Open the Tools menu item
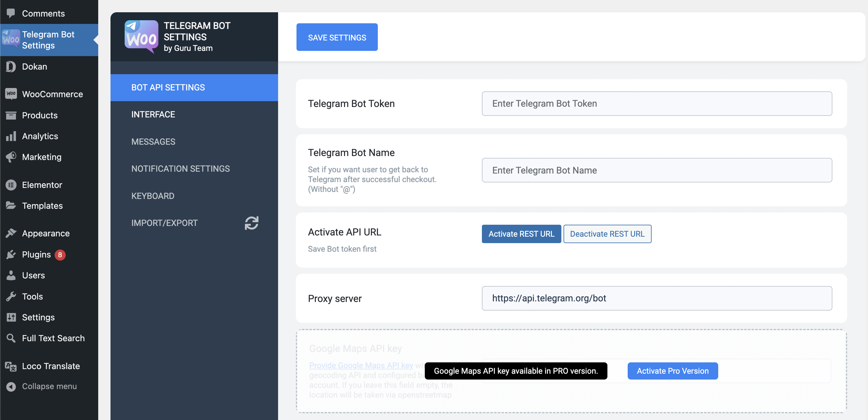The width and height of the screenshot is (868, 420). point(49,296)
